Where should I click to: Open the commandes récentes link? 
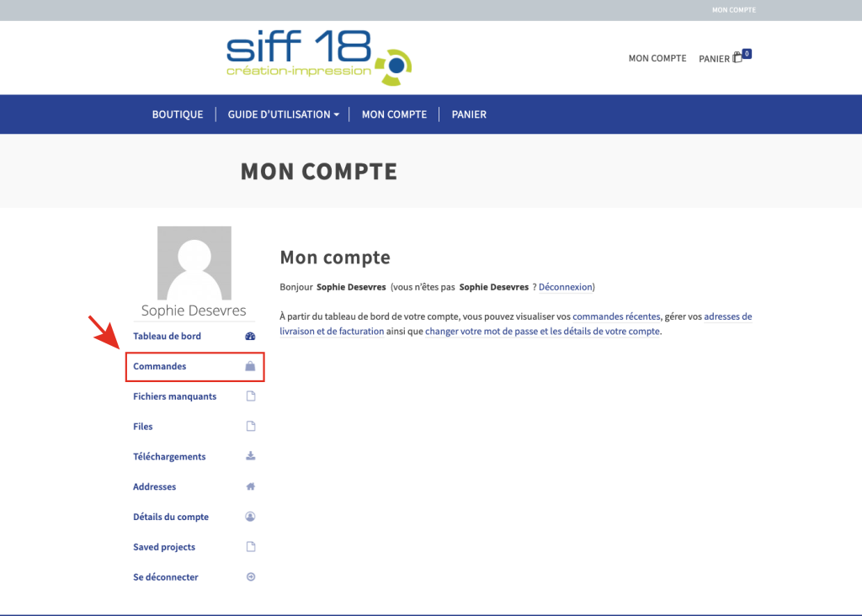pyautogui.click(x=616, y=316)
